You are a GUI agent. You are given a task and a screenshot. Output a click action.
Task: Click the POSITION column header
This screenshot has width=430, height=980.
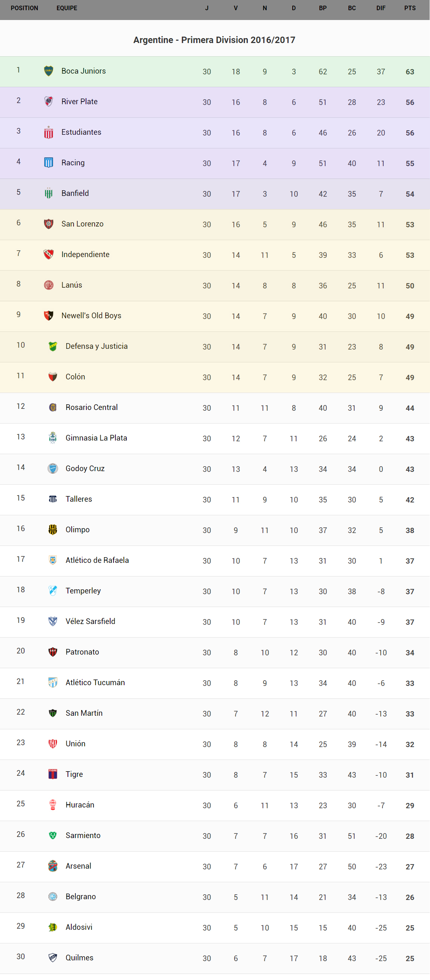click(x=25, y=8)
